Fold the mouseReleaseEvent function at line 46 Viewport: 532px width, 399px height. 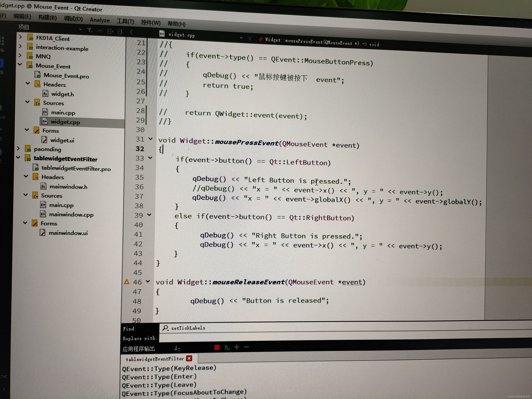(x=148, y=281)
